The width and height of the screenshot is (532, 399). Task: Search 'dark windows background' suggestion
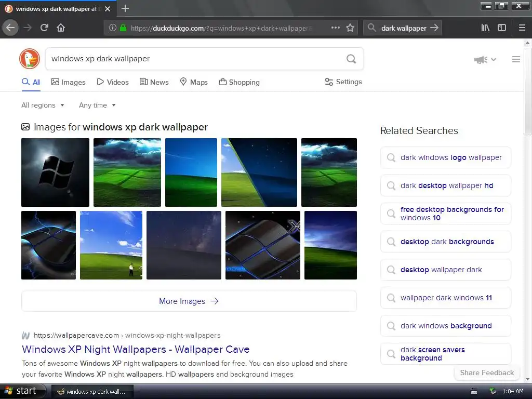pyautogui.click(x=445, y=326)
